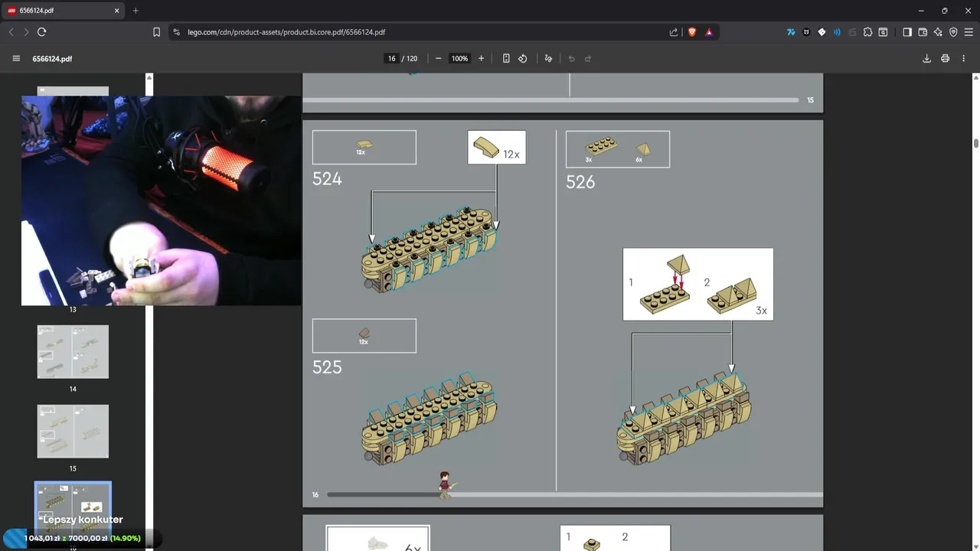The image size is (980, 551).
Task: Open the tab search extension icon
Action: (x=883, y=32)
